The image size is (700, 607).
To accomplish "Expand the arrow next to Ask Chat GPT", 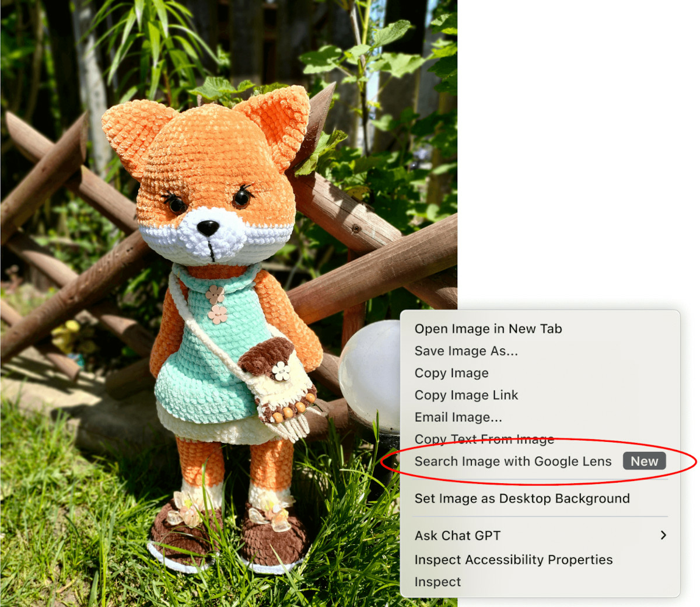I will click(663, 535).
